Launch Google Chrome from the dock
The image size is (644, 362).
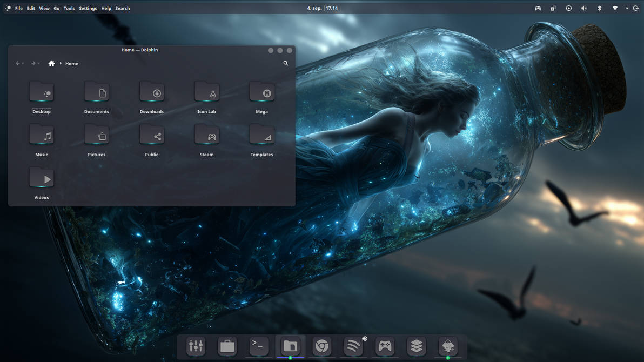(x=321, y=347)
